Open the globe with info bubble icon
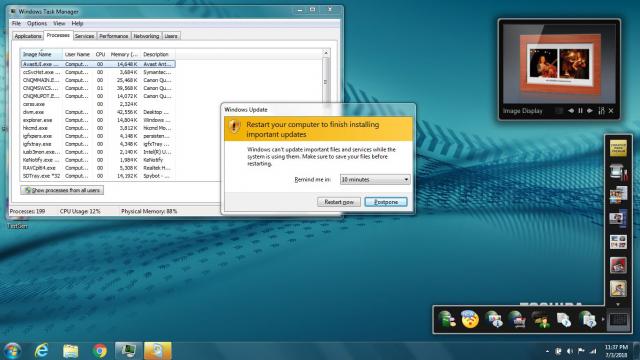 click(493, 320)
